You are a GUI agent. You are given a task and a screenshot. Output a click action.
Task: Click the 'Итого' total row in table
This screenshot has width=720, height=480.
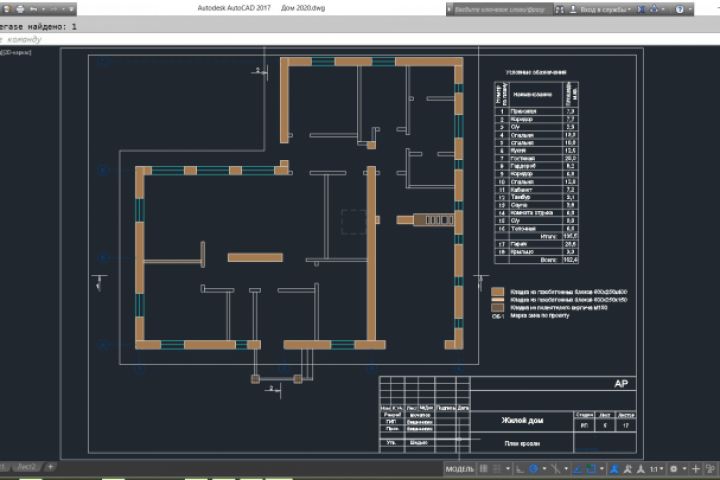pos(536,236)
